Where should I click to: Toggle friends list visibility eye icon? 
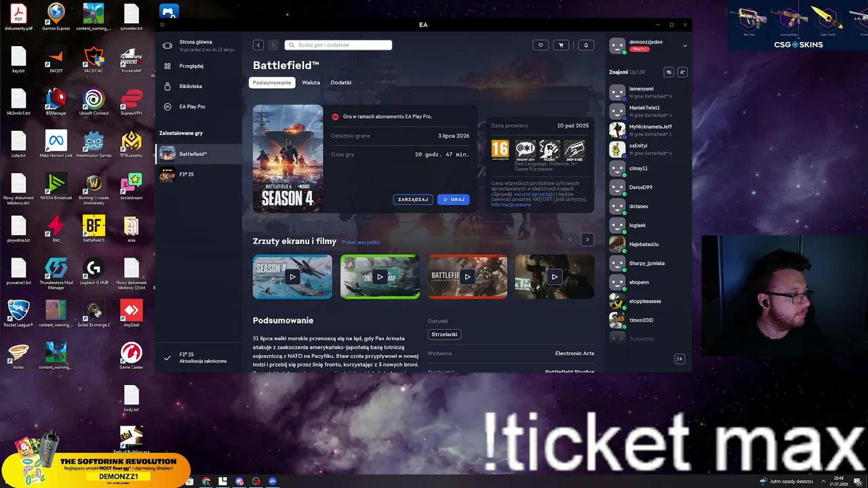tap(669, 72)
